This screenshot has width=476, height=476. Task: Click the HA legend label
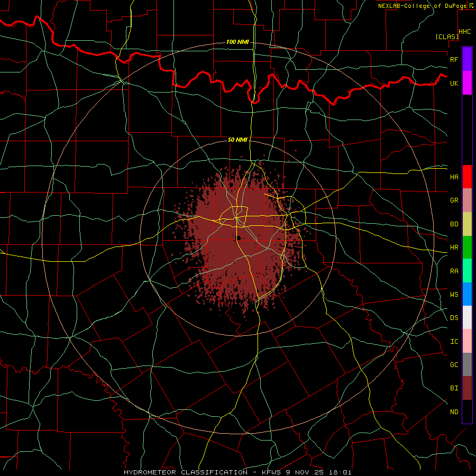(x=454, y=177)
